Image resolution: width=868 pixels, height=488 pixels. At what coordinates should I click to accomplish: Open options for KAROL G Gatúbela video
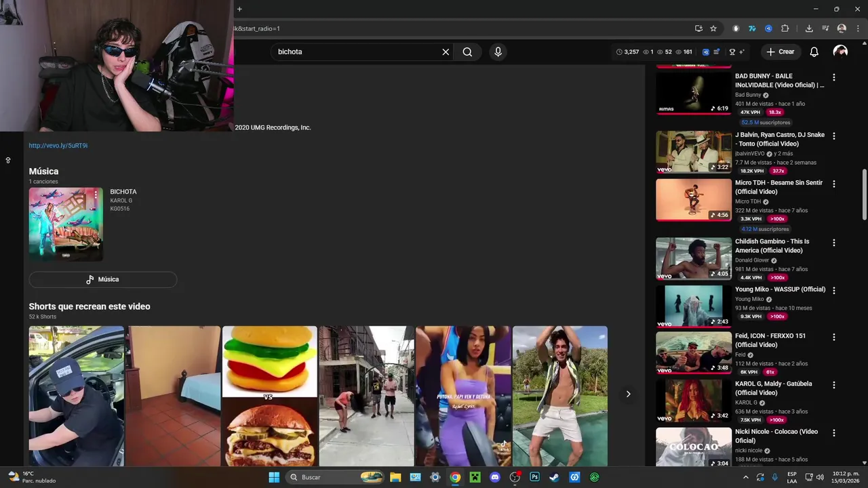click(834, 385)
